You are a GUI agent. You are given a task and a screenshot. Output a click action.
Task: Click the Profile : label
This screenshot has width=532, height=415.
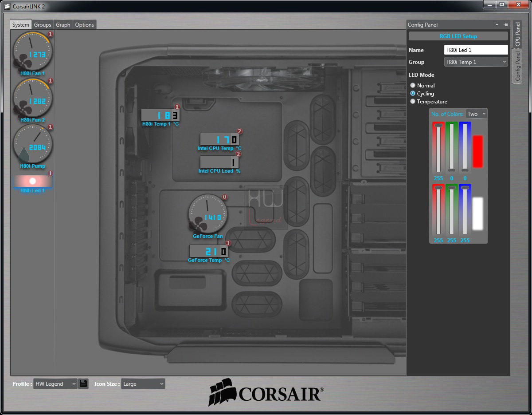22,384
